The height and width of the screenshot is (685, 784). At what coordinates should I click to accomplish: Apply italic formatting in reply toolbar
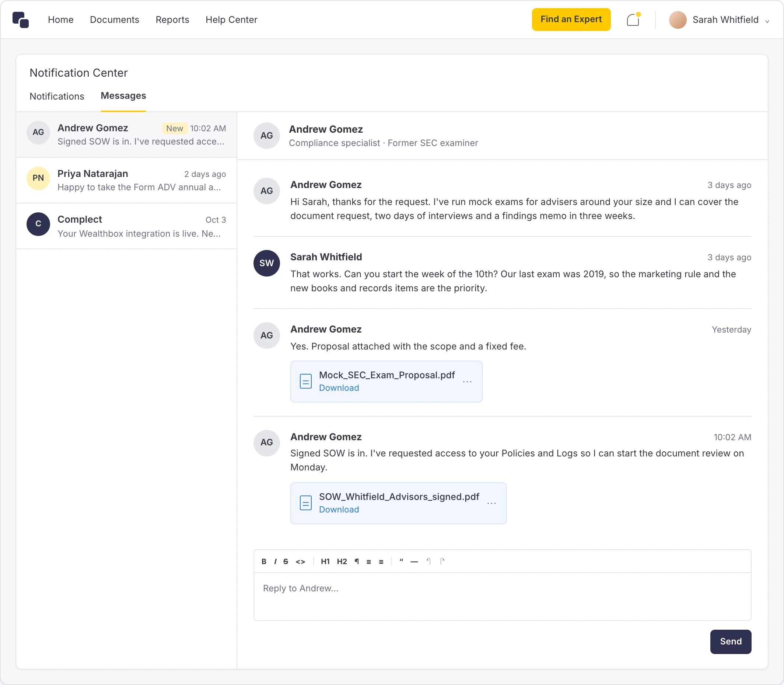coord(275,561)
